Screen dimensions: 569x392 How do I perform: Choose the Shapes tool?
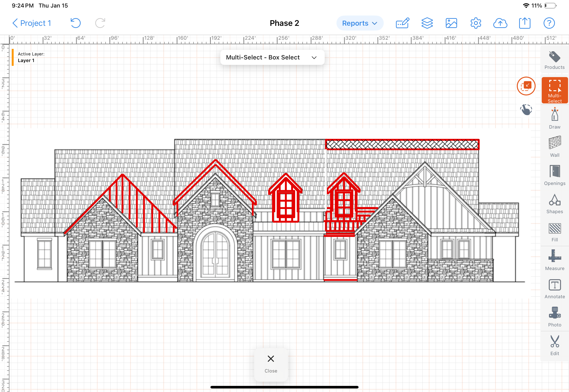[554, 203]
